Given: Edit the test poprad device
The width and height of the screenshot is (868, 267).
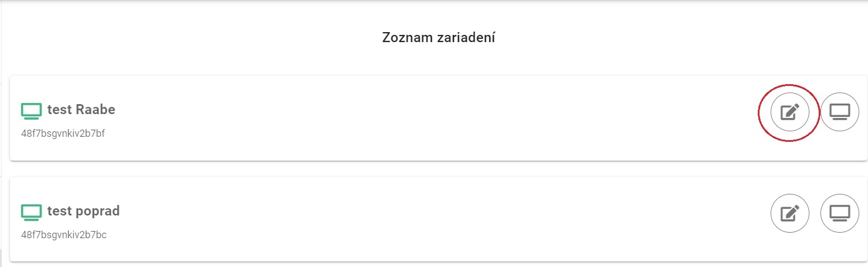Looking at the screenshot, I should (790, 213).
